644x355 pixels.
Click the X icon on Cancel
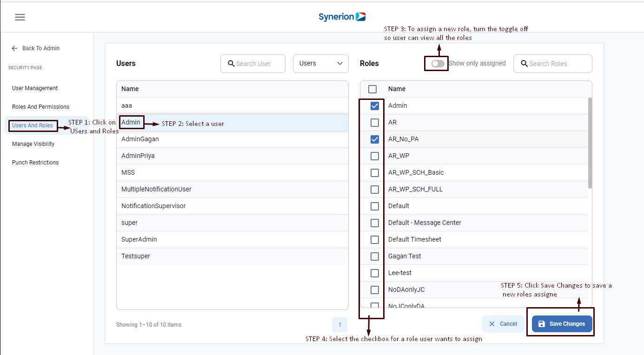[x=492, y=324]
